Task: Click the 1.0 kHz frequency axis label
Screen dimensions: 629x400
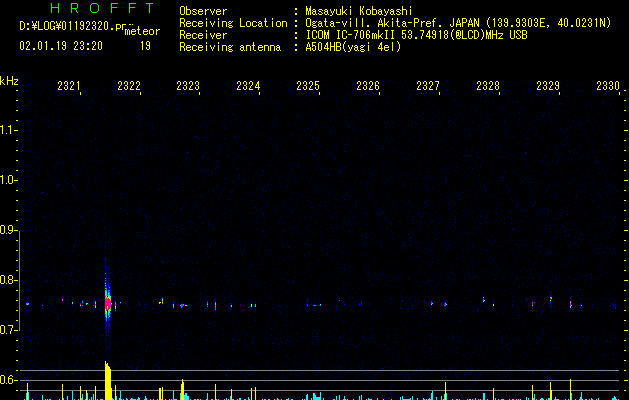Action: (x=9, y=180)
